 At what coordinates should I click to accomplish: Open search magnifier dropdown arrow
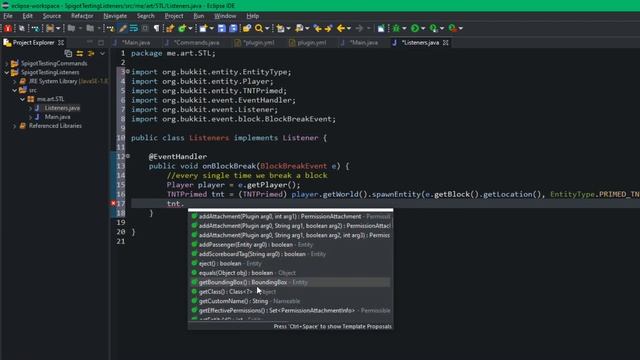point(267,28)
